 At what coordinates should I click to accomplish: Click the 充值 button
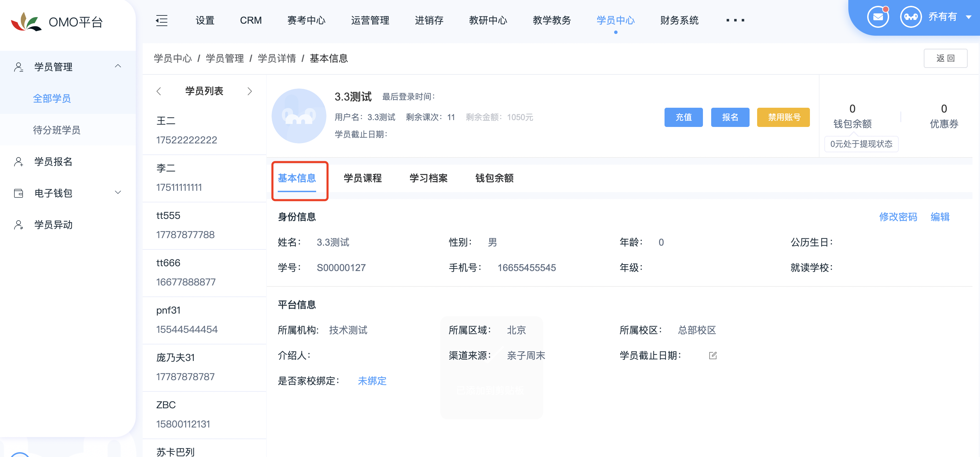(684, 117)
